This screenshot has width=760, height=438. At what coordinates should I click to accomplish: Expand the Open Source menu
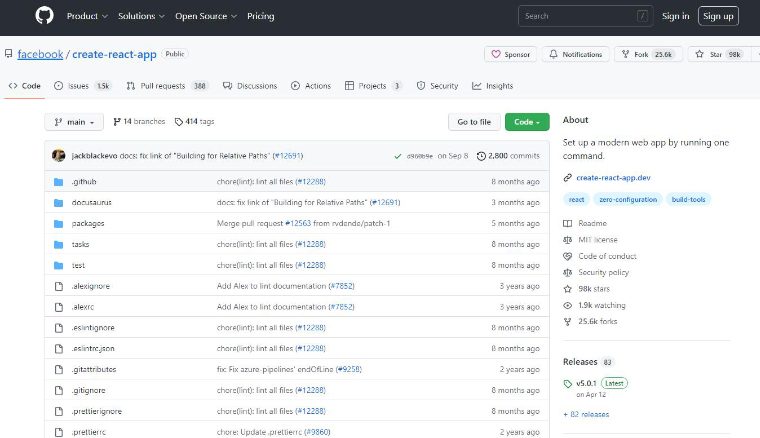[x=206, y=16]
